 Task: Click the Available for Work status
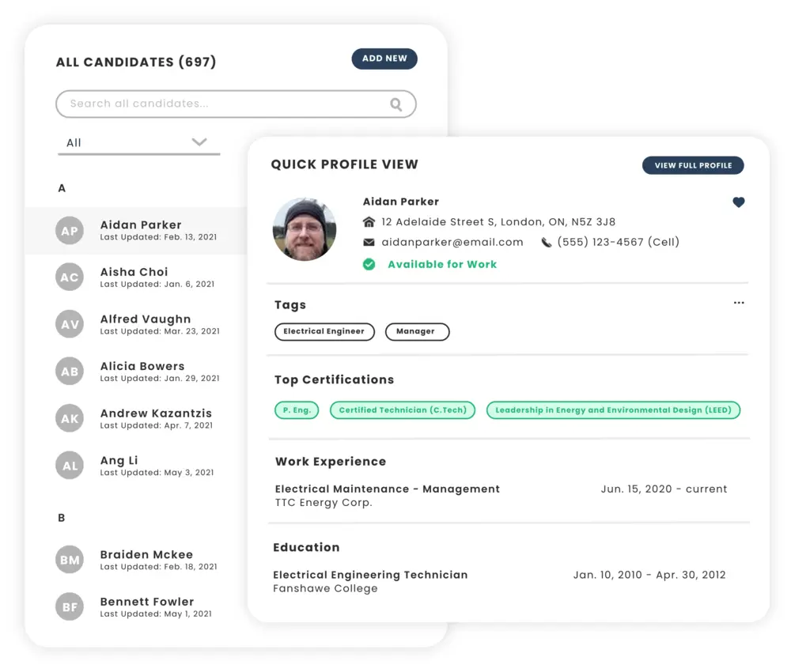pos(442,264)
